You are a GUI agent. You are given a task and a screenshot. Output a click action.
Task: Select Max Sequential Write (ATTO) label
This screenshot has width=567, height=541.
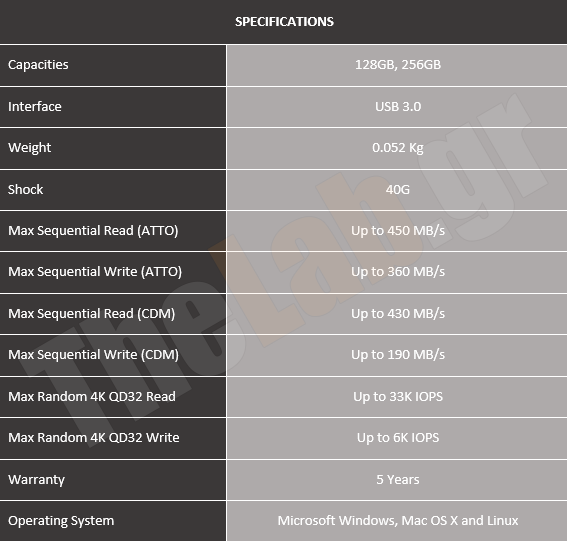(x=95, y=272)
